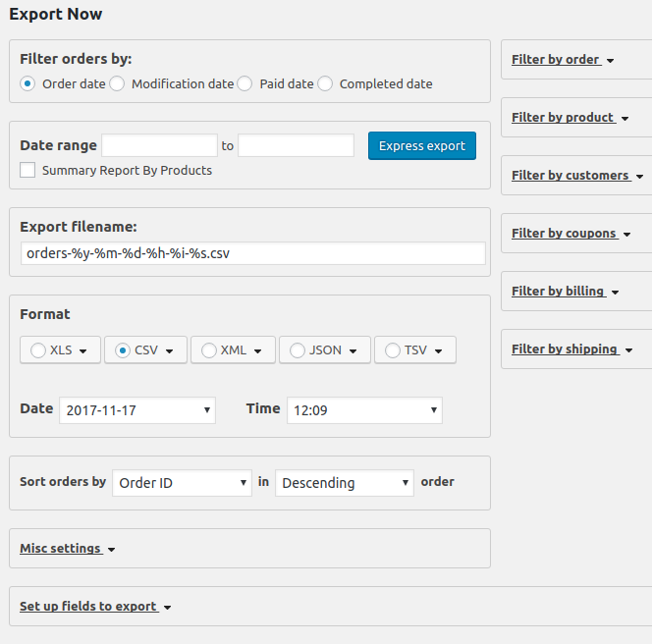The width and height of the screenshot is (652, 644).
Task: Expand the Misc settings section
Action: point(68,549)
